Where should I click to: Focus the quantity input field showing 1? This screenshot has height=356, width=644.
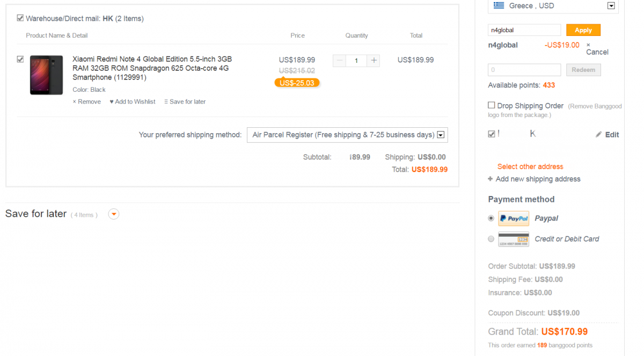(356, 61)
